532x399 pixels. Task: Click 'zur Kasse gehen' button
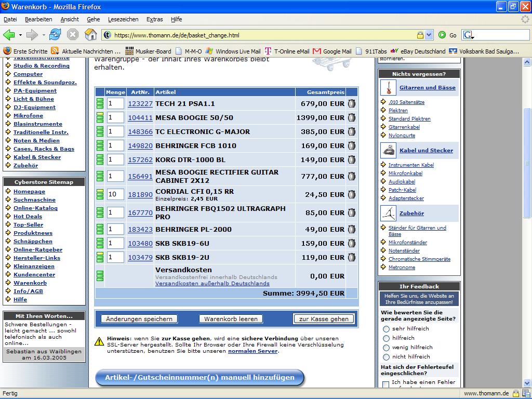pyautogui.click(x=324, y=319)
